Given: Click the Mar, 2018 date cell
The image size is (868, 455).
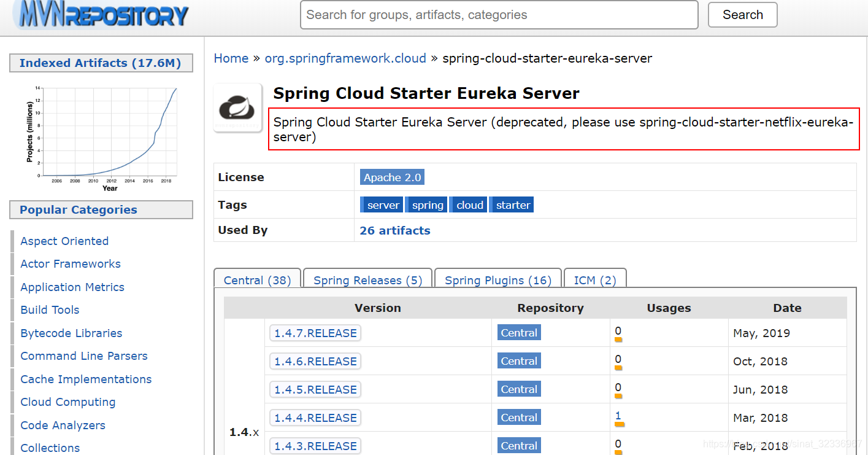Looking at the screenshot, I should tap(760, 418).
